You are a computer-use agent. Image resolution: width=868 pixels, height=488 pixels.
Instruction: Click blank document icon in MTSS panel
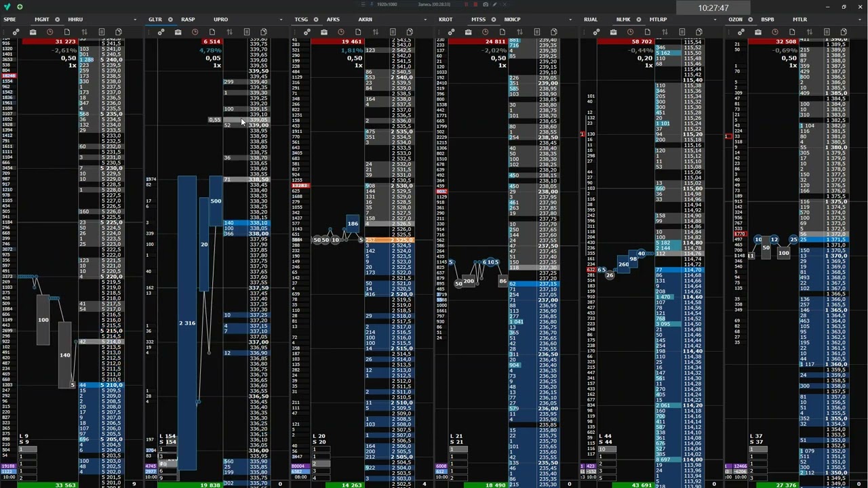(x=502, y=32)
